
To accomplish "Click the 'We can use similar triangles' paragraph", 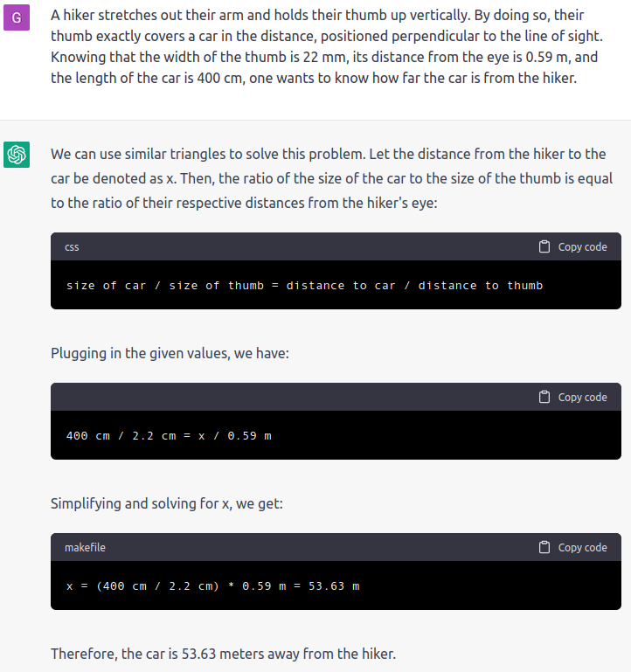I will pyautogui.click(x=332, y=178).
